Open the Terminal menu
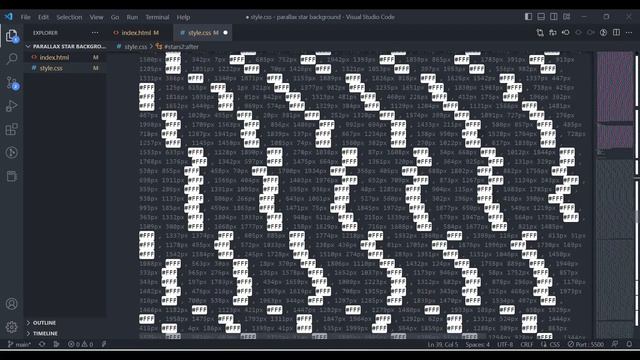Screen dimensions: 640x360 click(x=157, y=17)
